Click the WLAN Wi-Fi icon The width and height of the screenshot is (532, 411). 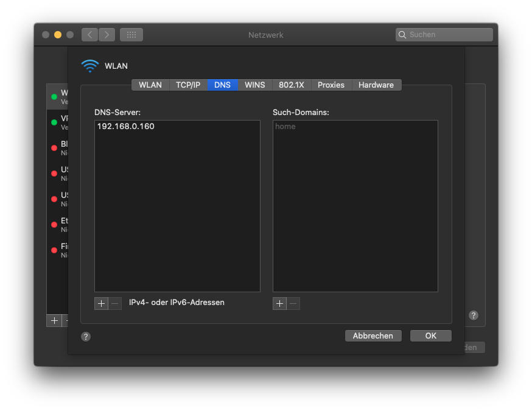89,66
